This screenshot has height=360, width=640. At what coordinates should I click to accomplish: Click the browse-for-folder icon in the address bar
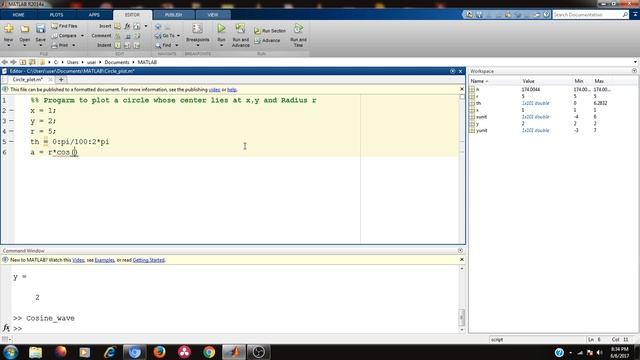pos(32,62)
